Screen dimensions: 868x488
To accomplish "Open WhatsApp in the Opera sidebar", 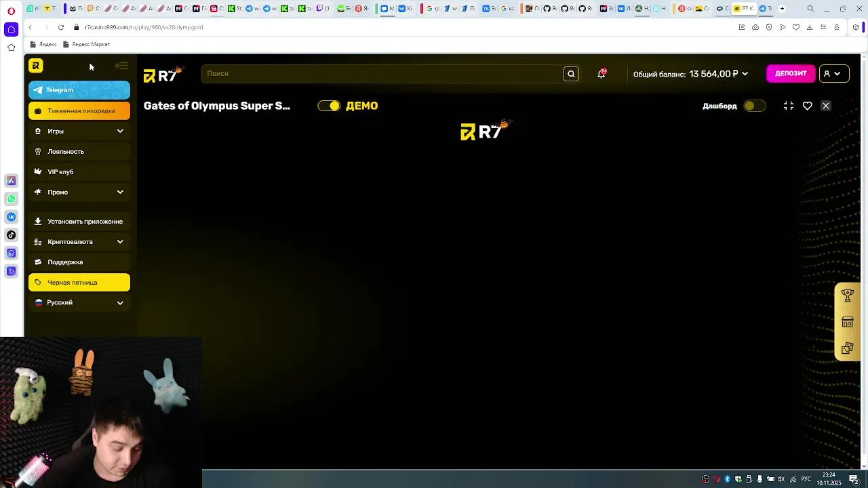I will coord(11,199).
